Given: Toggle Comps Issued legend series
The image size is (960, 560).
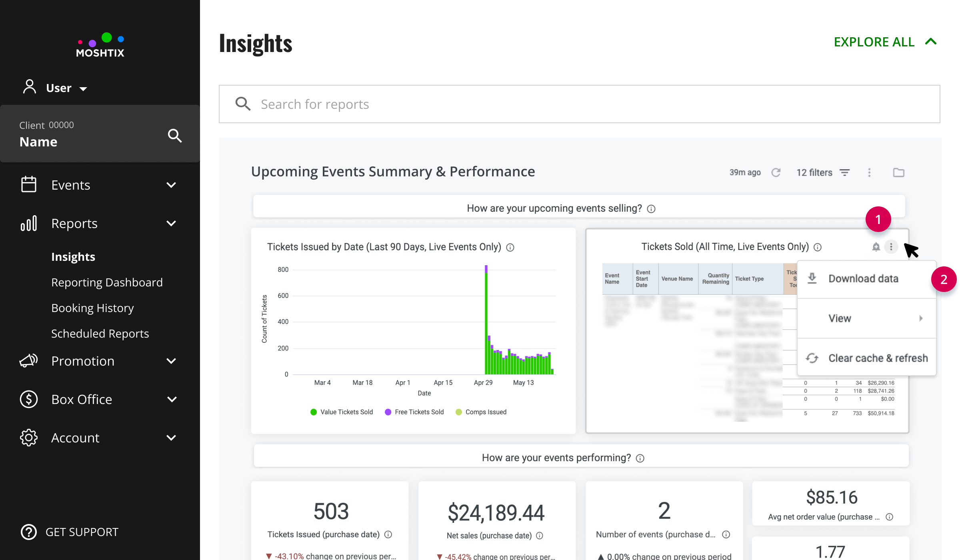Looking at the screenshot, I should [x=481, y=412].
